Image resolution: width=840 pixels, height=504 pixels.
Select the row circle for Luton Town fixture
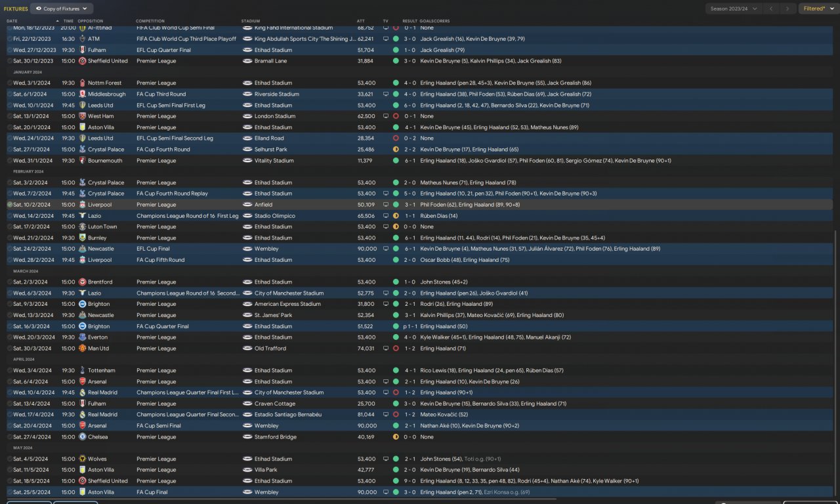10,227
